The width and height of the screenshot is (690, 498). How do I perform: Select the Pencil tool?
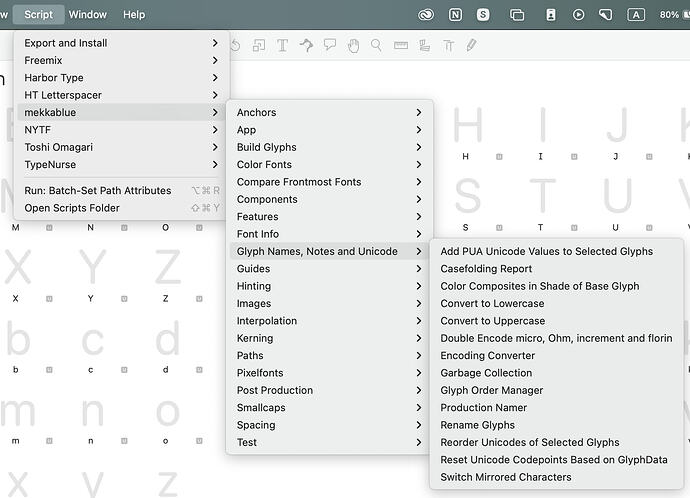[x=471, y=45]
